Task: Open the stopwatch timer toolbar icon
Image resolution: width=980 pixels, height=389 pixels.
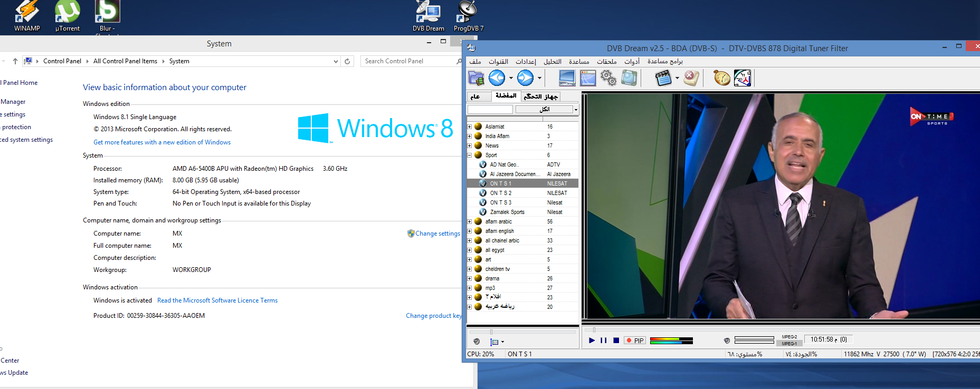Action: point(722,78)
